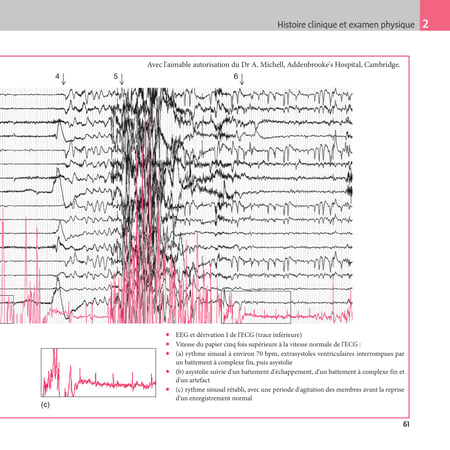This screenshot has width=450, height=450.
Task: Click the inset ECG thumbnail labeled (c)
Action: [x=98, y=372]
